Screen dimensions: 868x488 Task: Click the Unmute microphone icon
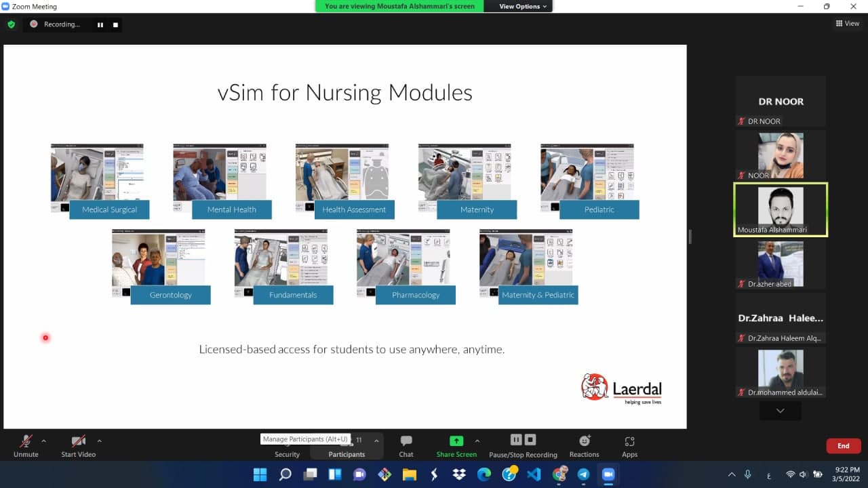(x=26, y=441)
